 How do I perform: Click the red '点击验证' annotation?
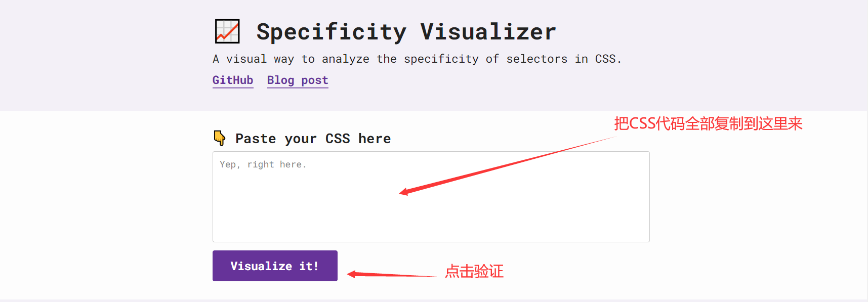pos(474,272)
